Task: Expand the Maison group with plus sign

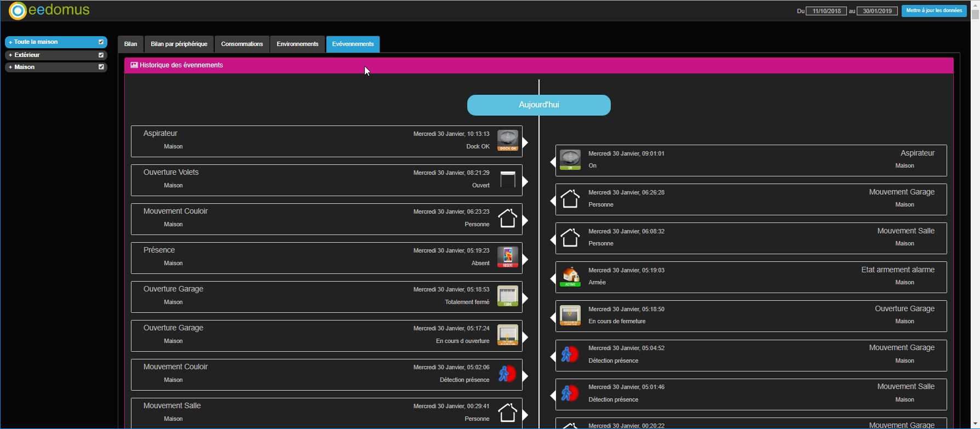Action: click(x=10, y=67)
